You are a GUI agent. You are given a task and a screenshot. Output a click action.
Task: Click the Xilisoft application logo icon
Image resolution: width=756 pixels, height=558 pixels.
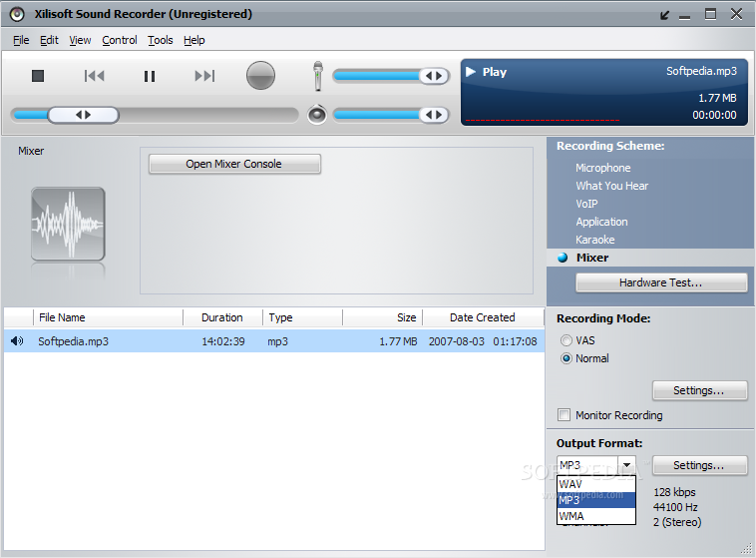click(17, 15)
